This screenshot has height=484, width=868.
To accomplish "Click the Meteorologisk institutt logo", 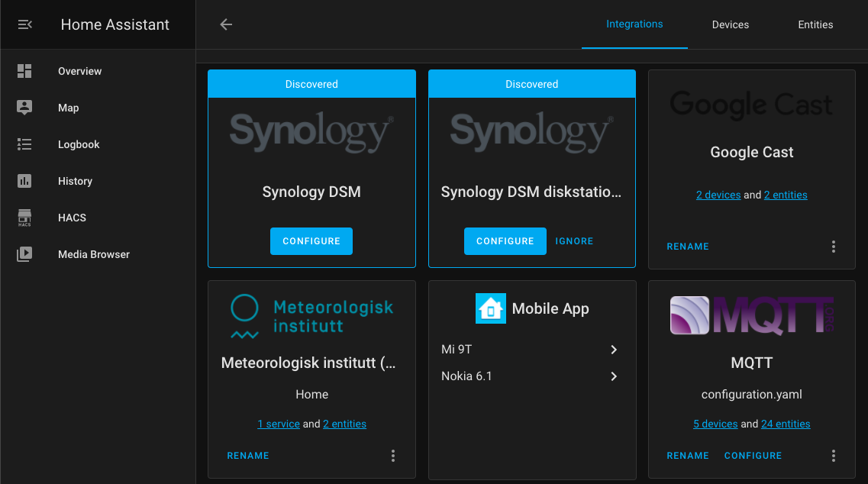I will (x=311, y=316).
